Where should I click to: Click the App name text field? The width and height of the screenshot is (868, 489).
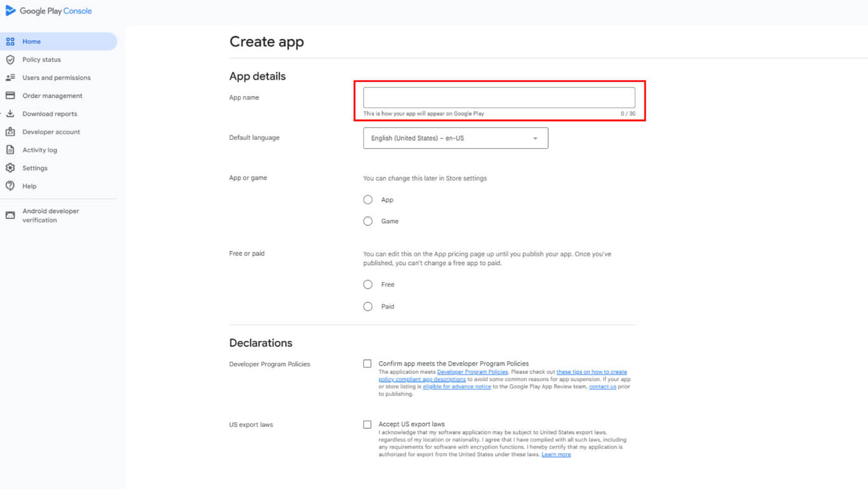499,98
